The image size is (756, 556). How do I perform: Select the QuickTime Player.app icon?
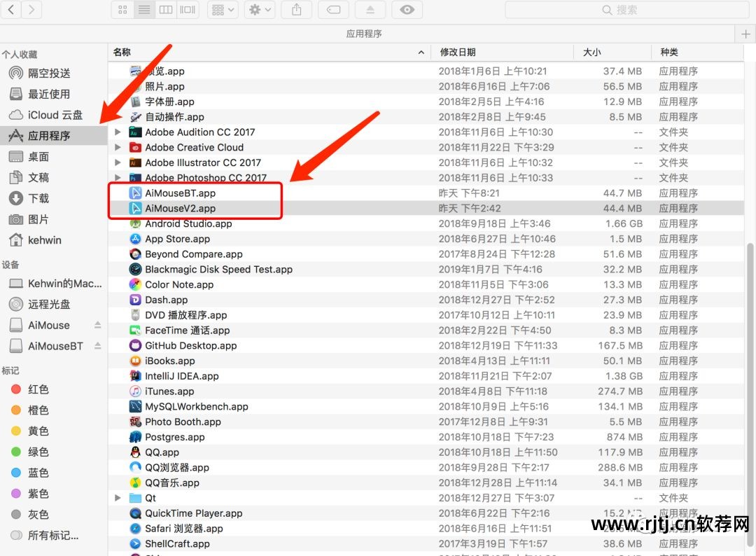(136, 513)
